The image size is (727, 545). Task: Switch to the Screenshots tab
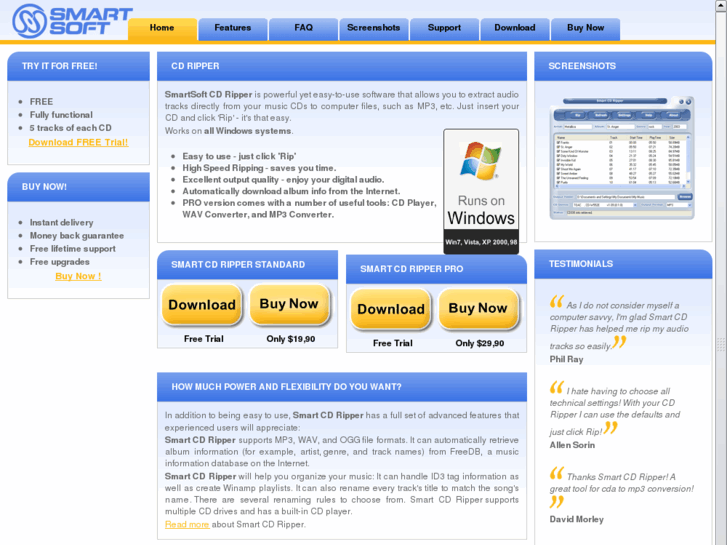pos(374,28)
